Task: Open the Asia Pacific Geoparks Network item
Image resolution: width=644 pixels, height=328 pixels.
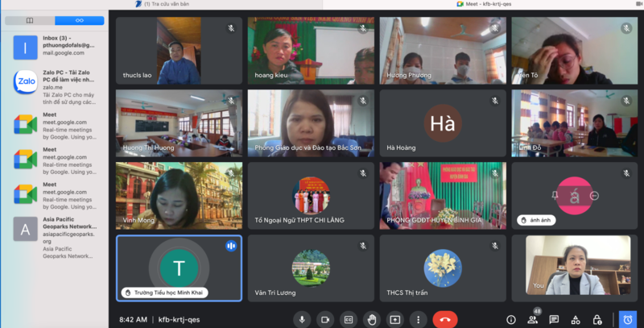Action: pos(55,238)
